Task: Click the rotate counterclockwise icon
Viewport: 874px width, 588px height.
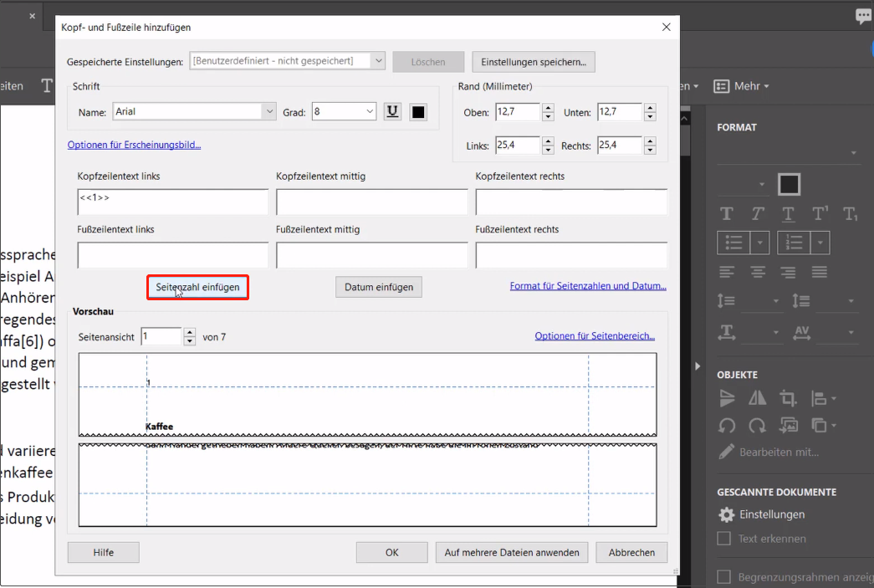Action: [726, 426]
